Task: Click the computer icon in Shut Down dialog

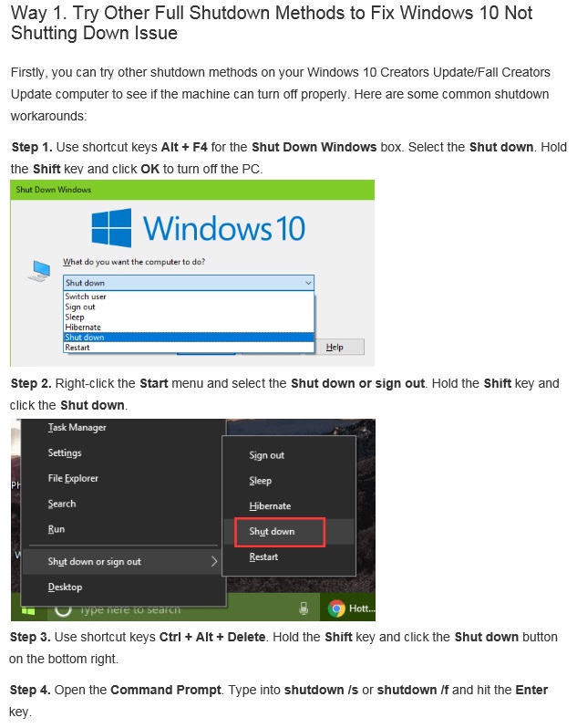Action: 39,271
